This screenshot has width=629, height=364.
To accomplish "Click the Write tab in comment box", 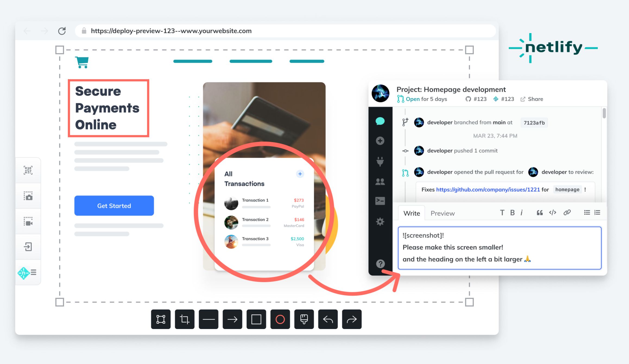I will 412,213.
